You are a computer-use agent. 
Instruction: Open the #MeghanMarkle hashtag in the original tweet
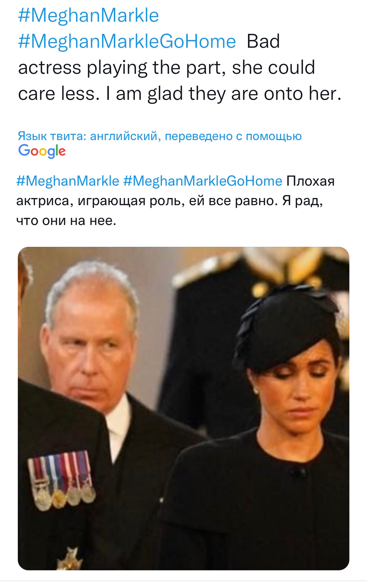click(88, 15)
